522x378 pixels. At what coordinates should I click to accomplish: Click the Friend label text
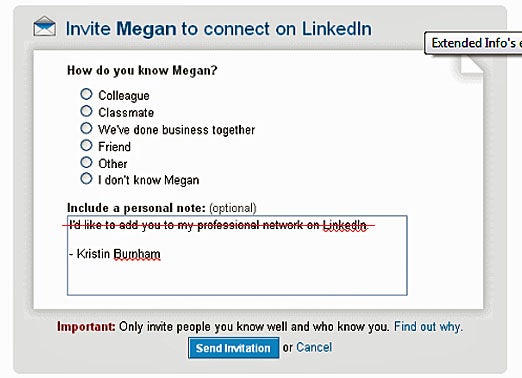[114, 147]
